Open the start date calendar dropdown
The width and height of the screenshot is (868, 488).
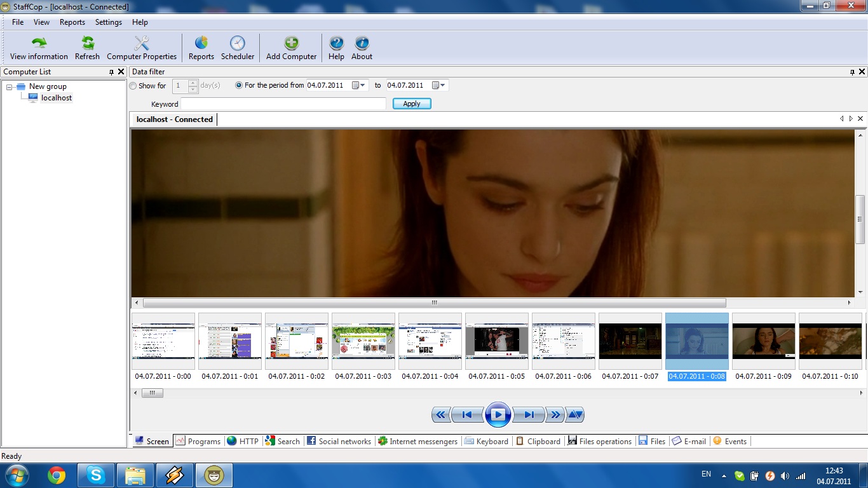point(360,85)
